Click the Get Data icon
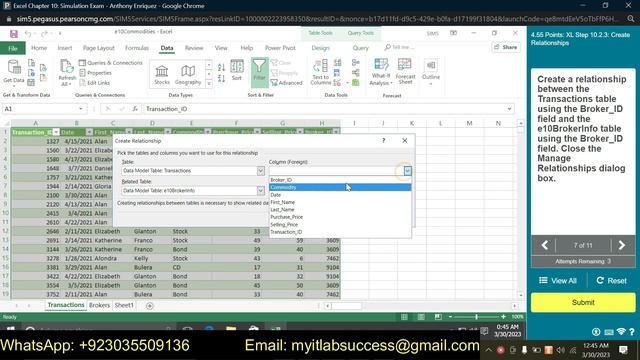This screenshot has height=360, width=640. pos(14,71)
